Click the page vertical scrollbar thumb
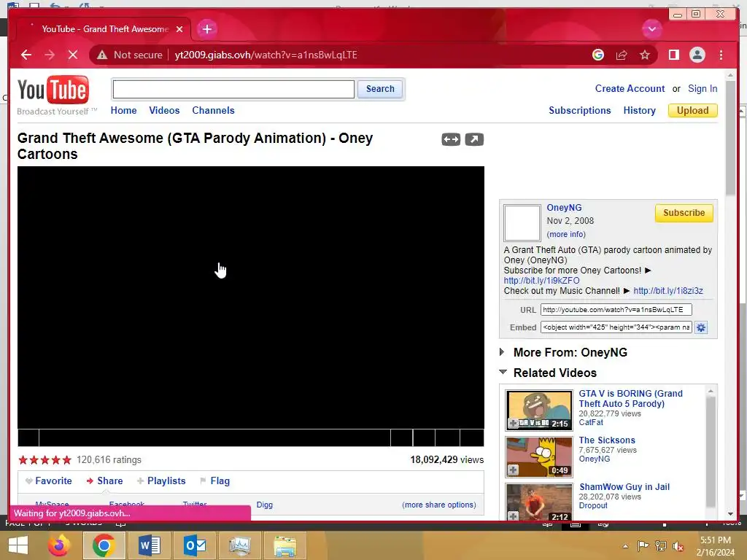The image size is (747, 560). point(730,138)
